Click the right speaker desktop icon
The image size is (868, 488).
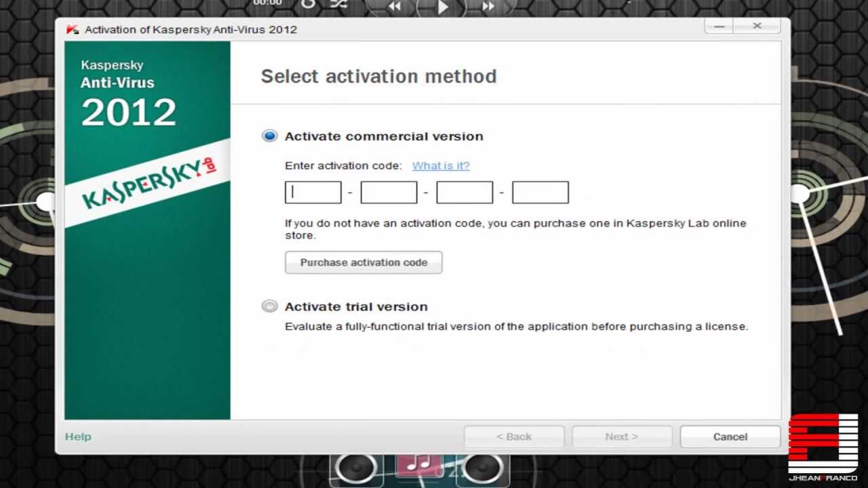tap(483, 469)
